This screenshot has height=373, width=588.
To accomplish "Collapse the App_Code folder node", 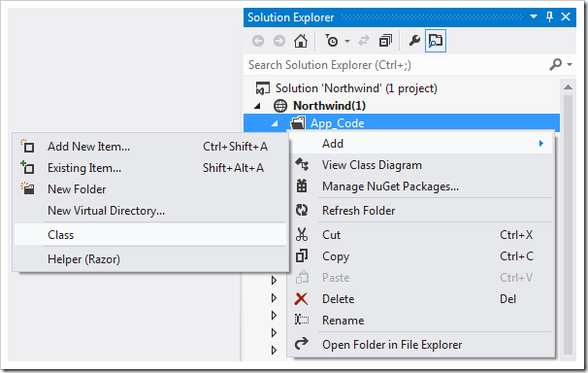I will click(x=275, y=123).
